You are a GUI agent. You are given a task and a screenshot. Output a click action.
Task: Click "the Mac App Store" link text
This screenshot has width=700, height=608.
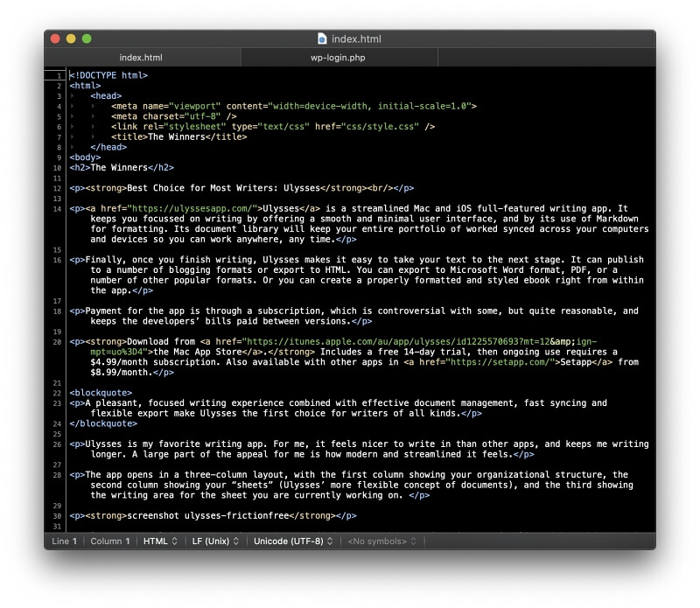point(198,352)
